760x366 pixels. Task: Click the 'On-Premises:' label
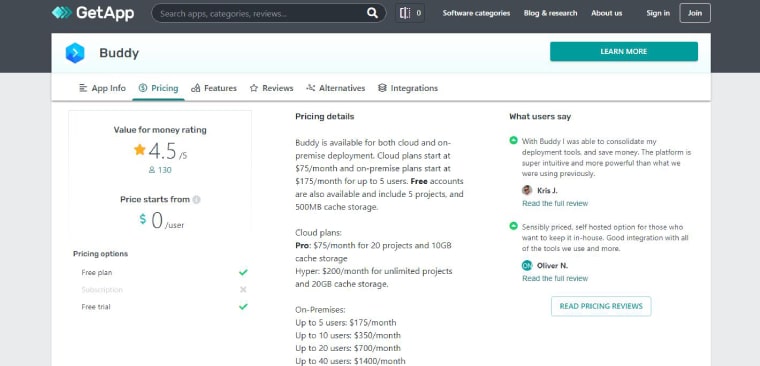pyautogui.click(x=320, y=310)
